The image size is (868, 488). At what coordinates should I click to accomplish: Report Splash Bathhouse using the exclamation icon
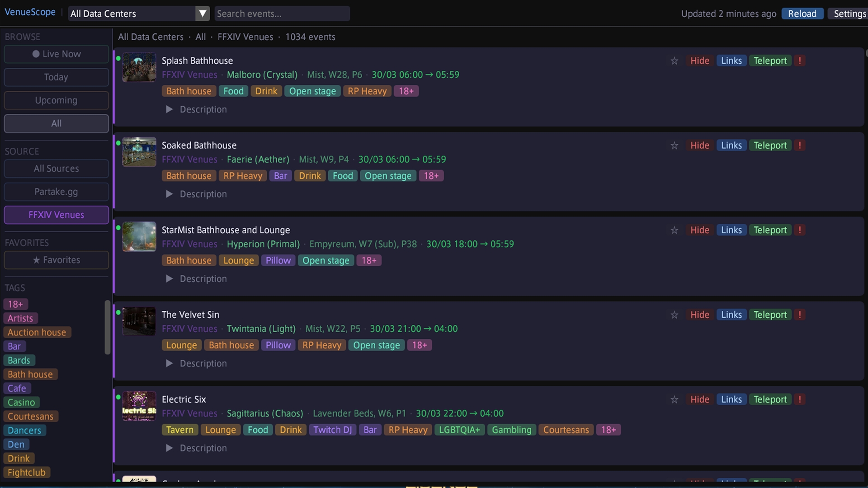(800, 61)
